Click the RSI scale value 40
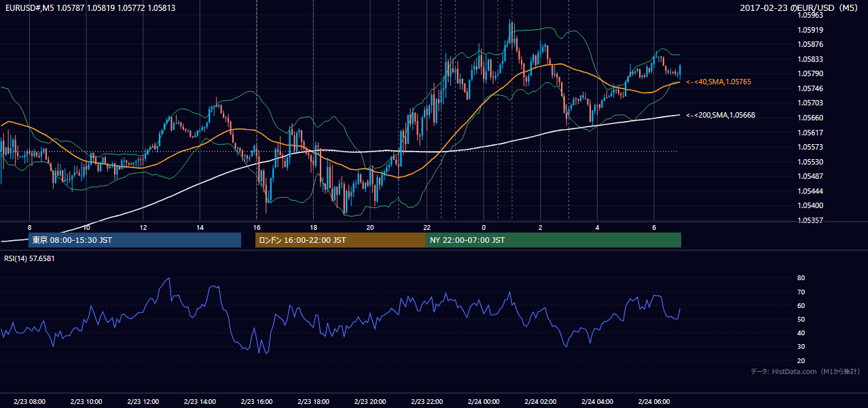The width and height of the screenshot is (868, 408). pos(801,333)
